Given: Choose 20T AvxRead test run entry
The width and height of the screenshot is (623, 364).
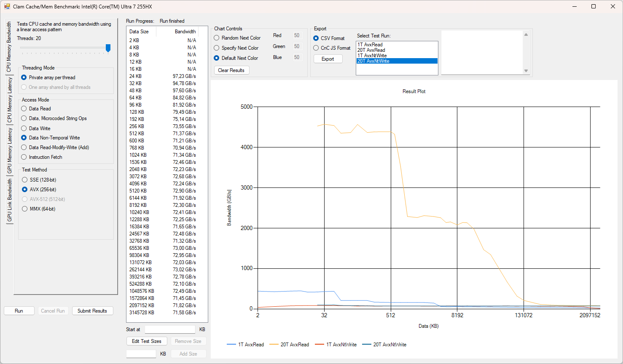Looking at the screenshot, I should coord(371,50).
